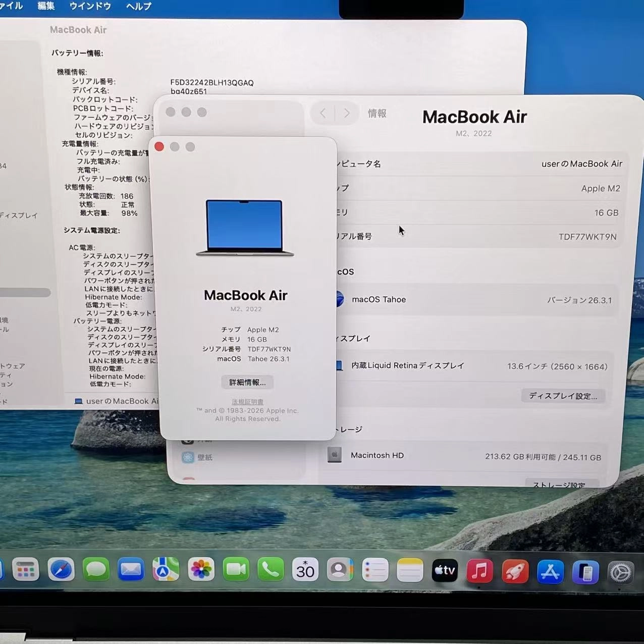Click serial number TDF77WKT9N in Settings
This screenshot has width=644, height=644.
(x=587, y=237)
